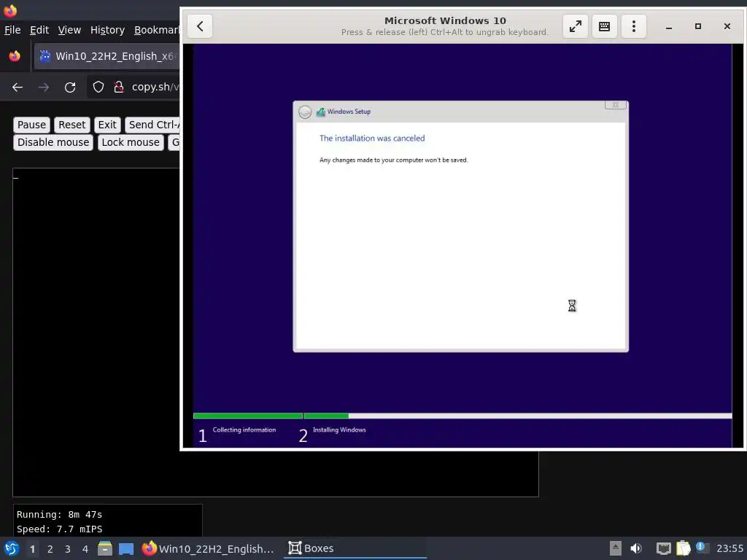
Task: Click the Pause emulator button
Action: click(31, 125)
